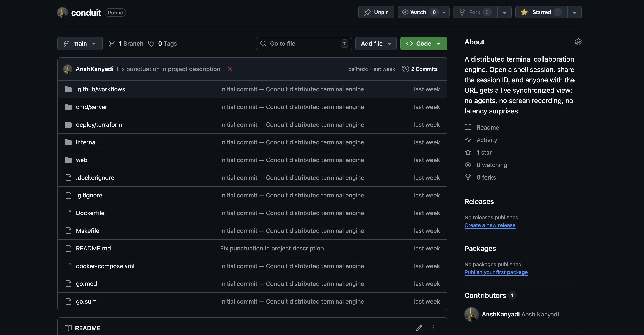Click Create a new release link

490,225
